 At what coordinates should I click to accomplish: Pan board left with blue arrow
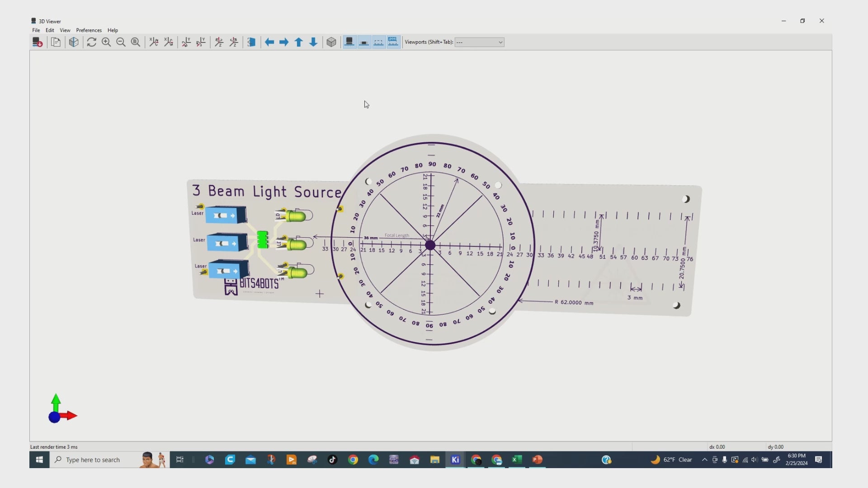pyautogui.click(x=269, y=42)
